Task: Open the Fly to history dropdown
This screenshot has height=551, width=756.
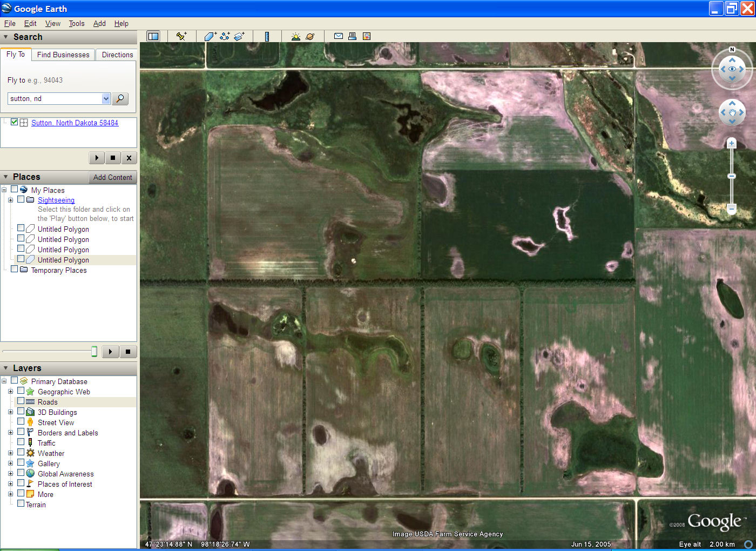Action: point(106,98)
